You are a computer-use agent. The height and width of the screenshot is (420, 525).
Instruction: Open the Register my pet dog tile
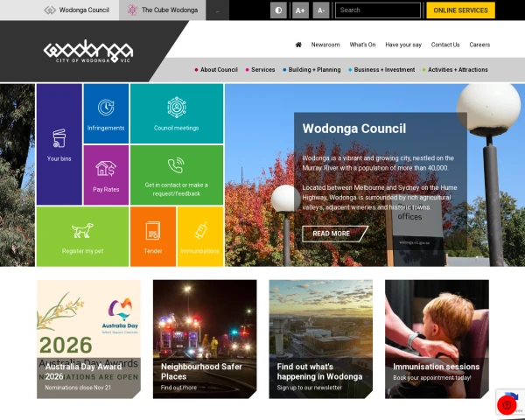click(x=83, y=236)
